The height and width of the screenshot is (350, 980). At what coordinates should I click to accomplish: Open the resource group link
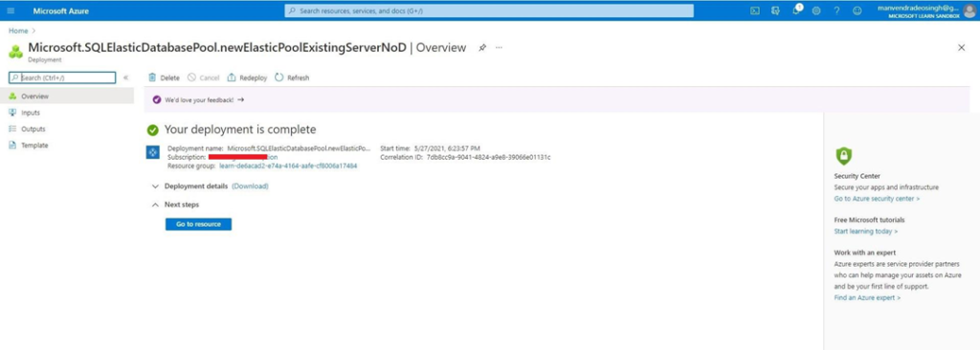tap(288, 165)
